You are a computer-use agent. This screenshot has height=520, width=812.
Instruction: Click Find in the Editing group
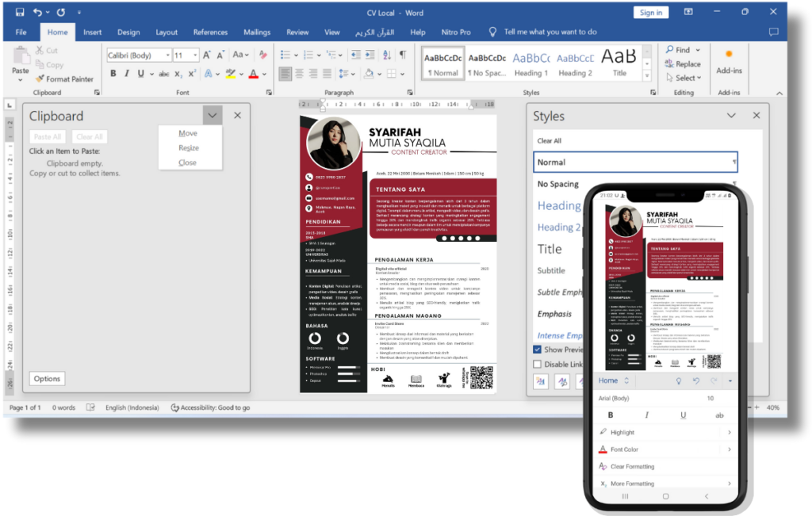click(x=678, y=50)
